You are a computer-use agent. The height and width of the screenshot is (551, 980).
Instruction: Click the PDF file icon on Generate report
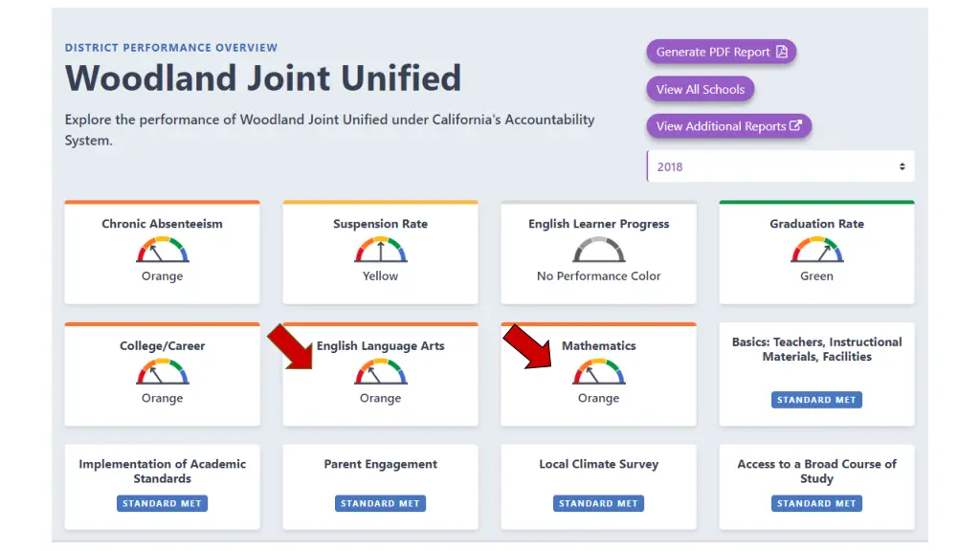(782, 52)
